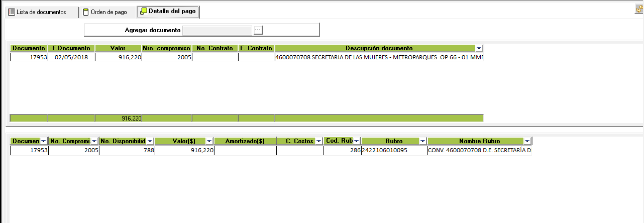Expand the Valor($) column filter dropdown
The width and height of the screenshot is (644, 223).
pyautogui.click(x=209, y=141)
